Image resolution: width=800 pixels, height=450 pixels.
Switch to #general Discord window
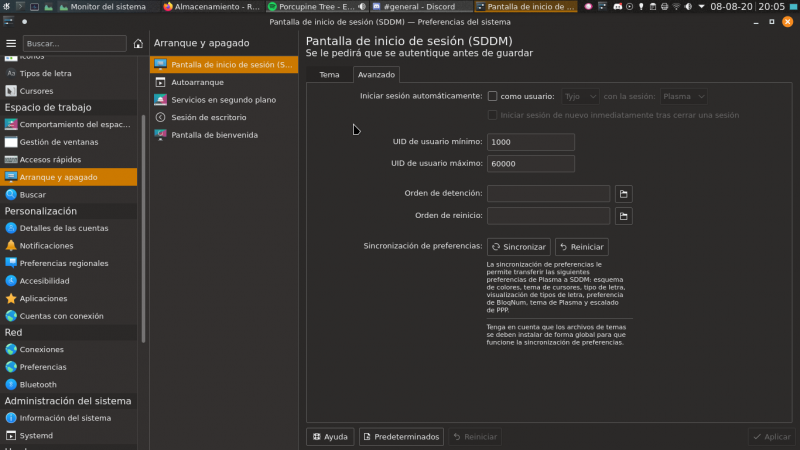click(421, 7)
